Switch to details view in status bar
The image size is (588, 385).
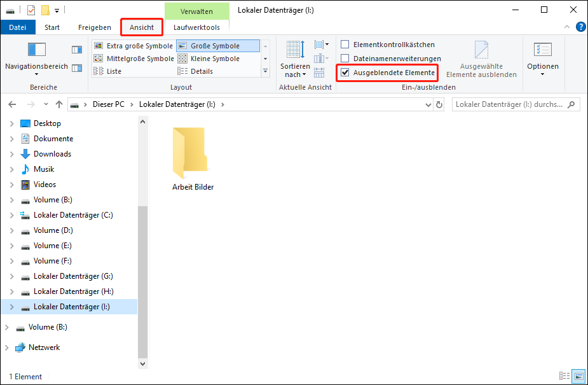click(564, 376)
